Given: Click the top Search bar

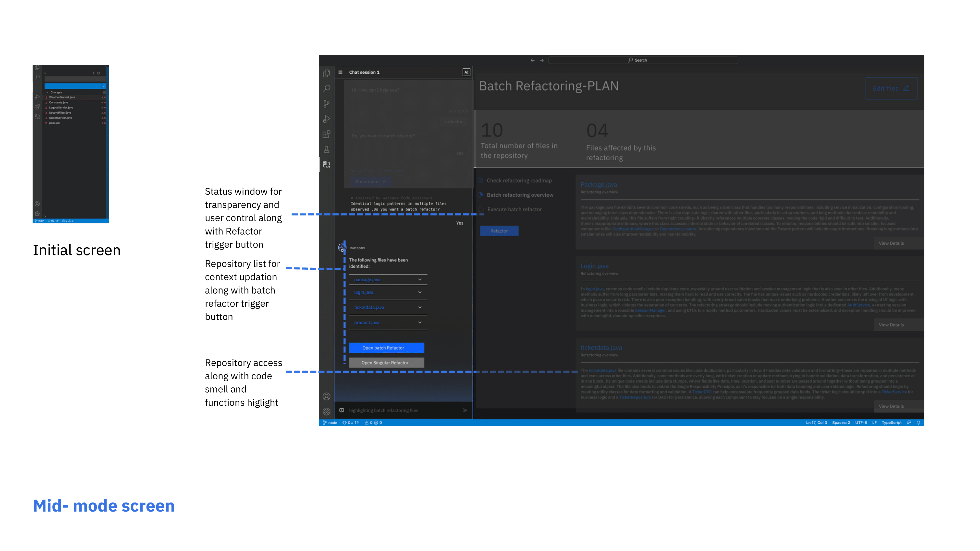Looking at the screenshot, I should 643,60.
